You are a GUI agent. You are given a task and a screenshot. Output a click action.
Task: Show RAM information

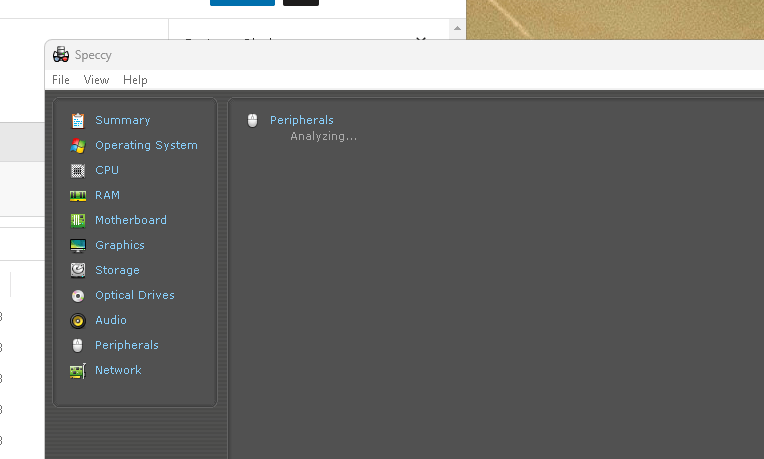[107, 195]
